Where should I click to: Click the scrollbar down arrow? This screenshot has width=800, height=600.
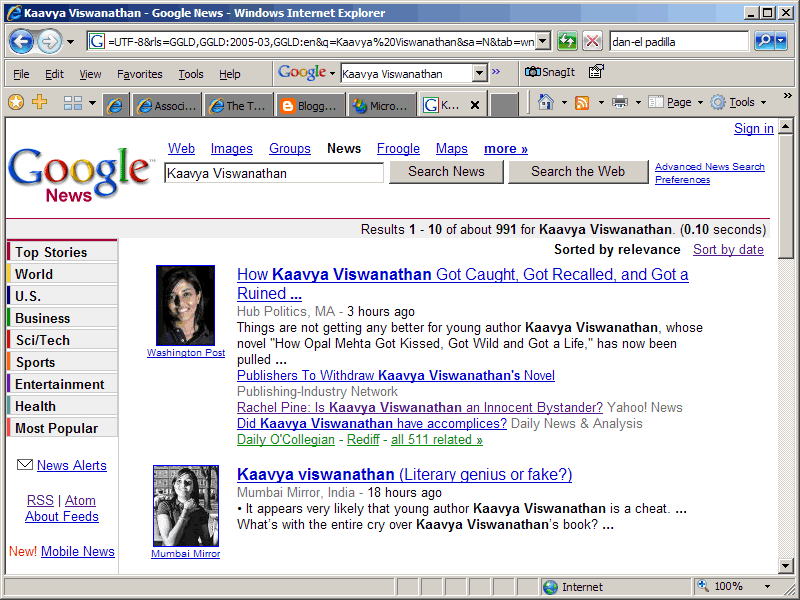click(786, 565)
